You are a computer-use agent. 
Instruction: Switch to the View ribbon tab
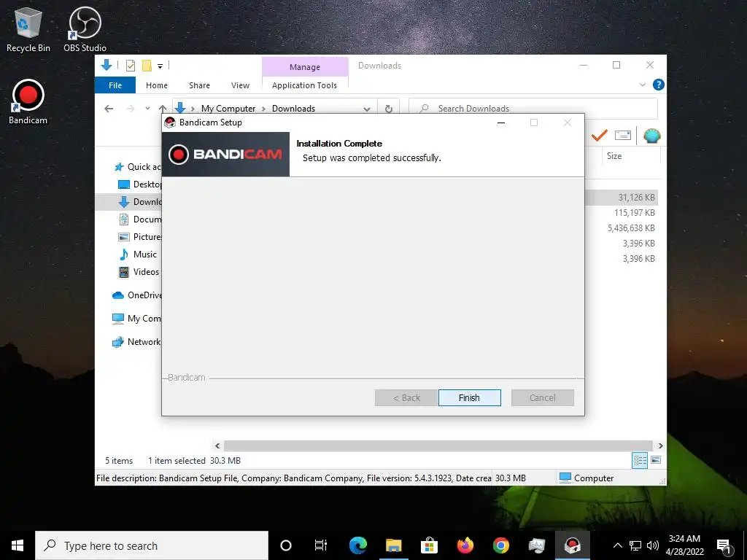point(240,85)
